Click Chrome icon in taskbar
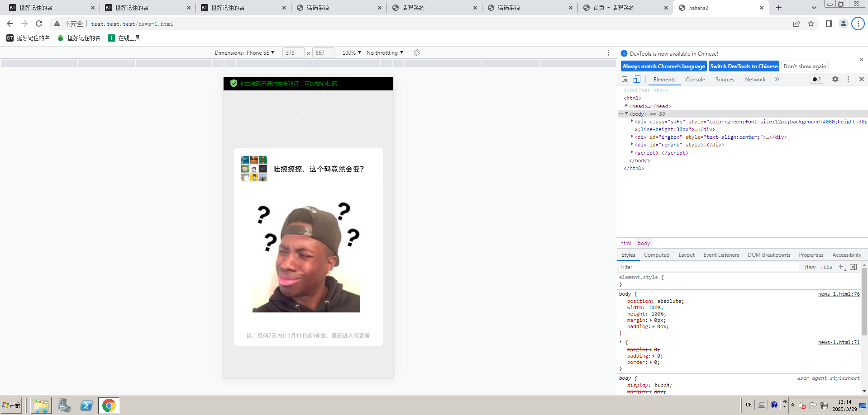Screen dimensions: 868x415 109,406
